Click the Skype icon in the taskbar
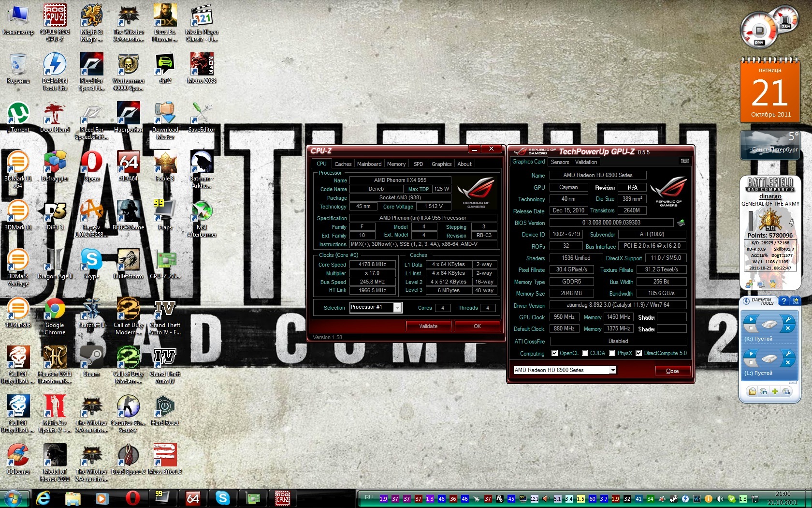Viewport: 812px width, 508px height. point(222,498)
